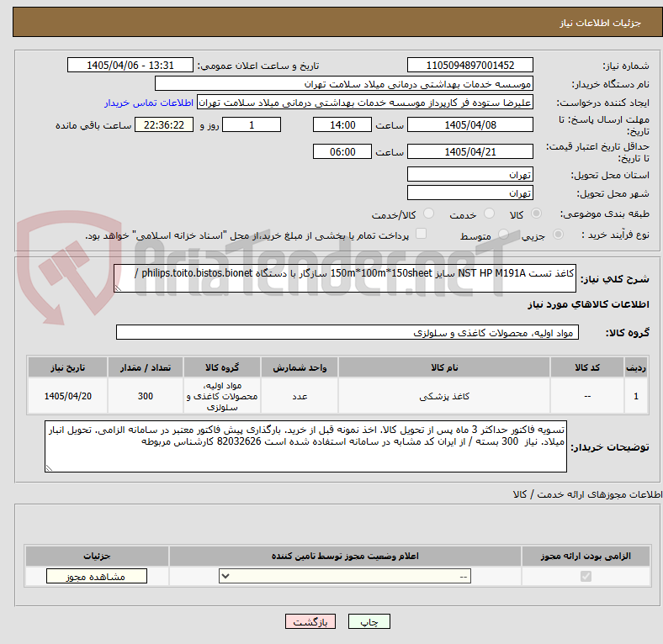Click the validity time field 06:00
The height and width of the screenshot is (644, 663).
click(342, 151)
